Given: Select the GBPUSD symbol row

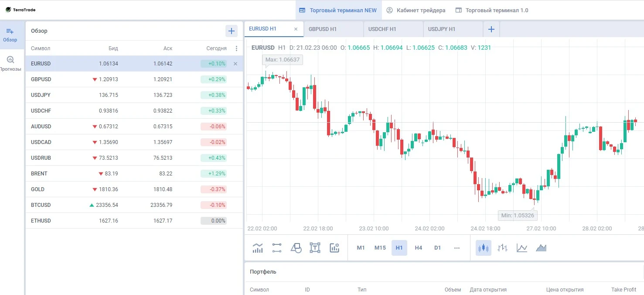Looking at the screenshot, I should [134, 79].
